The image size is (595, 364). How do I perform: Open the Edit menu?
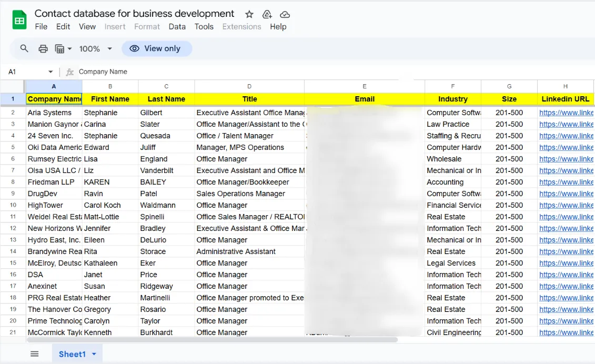tap(63, 27)
